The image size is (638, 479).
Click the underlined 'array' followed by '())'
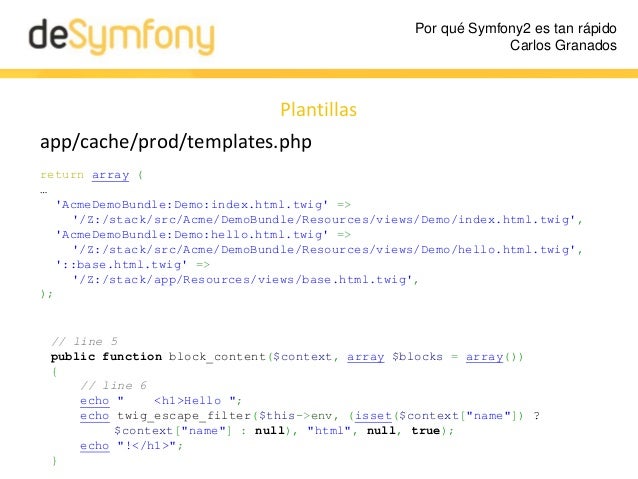(484, 357)
